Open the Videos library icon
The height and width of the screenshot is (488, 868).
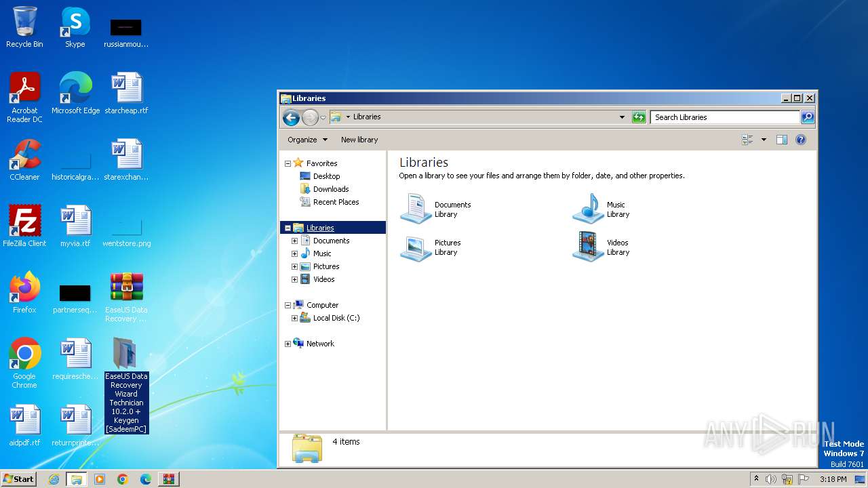pos(588,247)
